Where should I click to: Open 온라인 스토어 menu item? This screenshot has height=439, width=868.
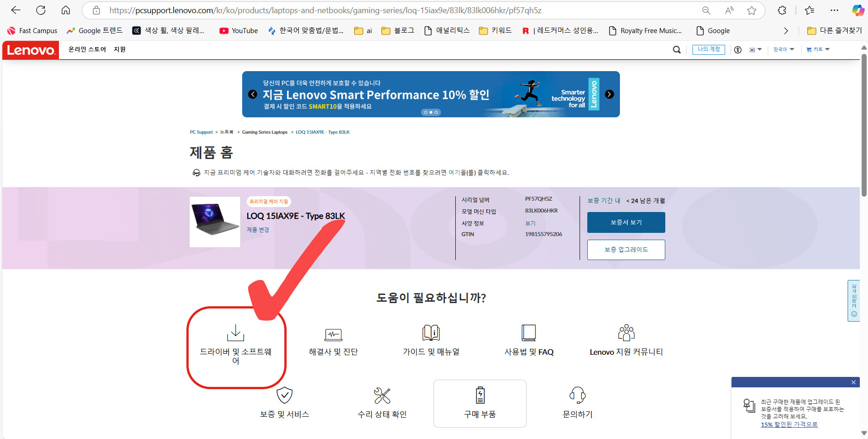[x=87, y=49]
